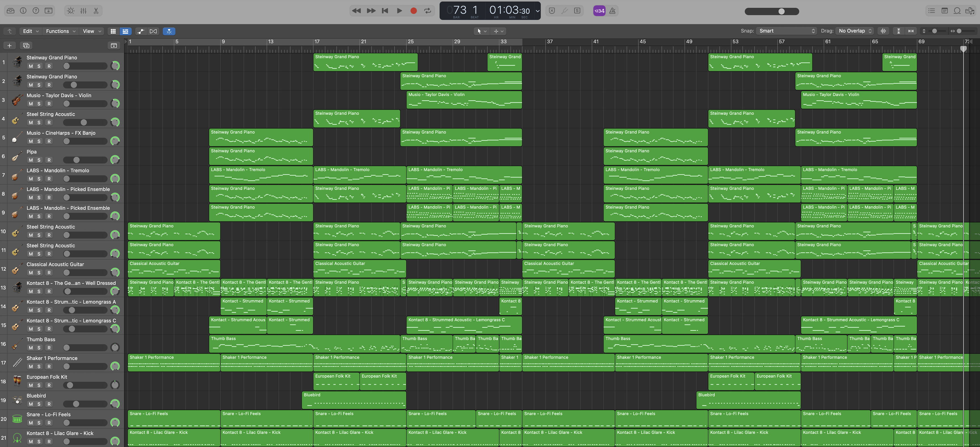This screenshot has width=980, height=447.
Task: Click the Tuner button
Action: click(565, 11)
